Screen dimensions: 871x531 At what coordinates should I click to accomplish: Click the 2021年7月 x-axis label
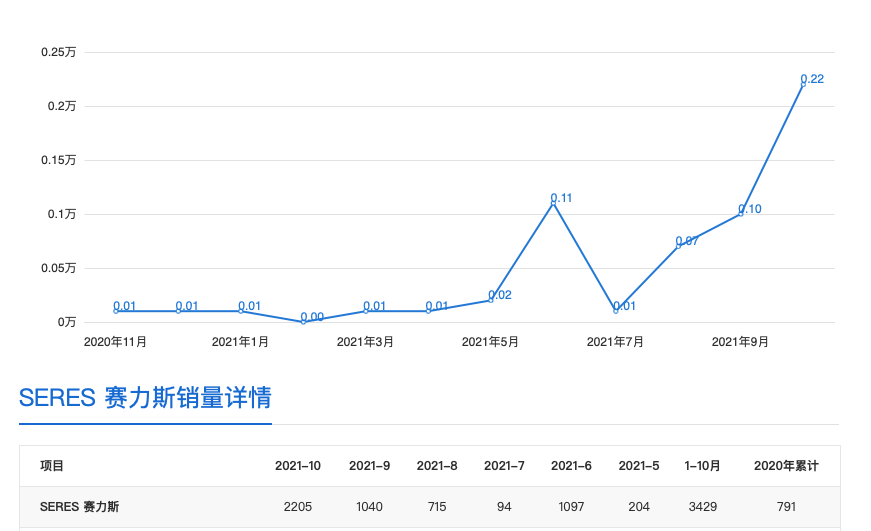[x=615, y=342]
